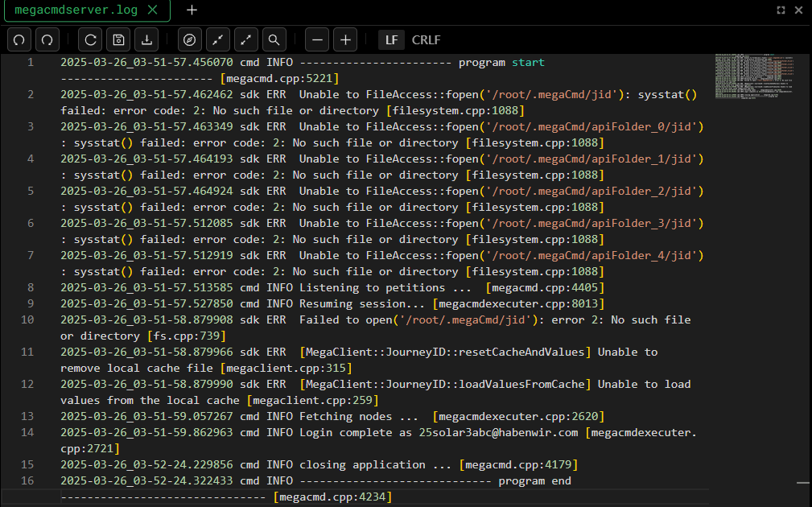Switch line endings to CRLF
Screen dimensions: 812x507
click(426, 39)
